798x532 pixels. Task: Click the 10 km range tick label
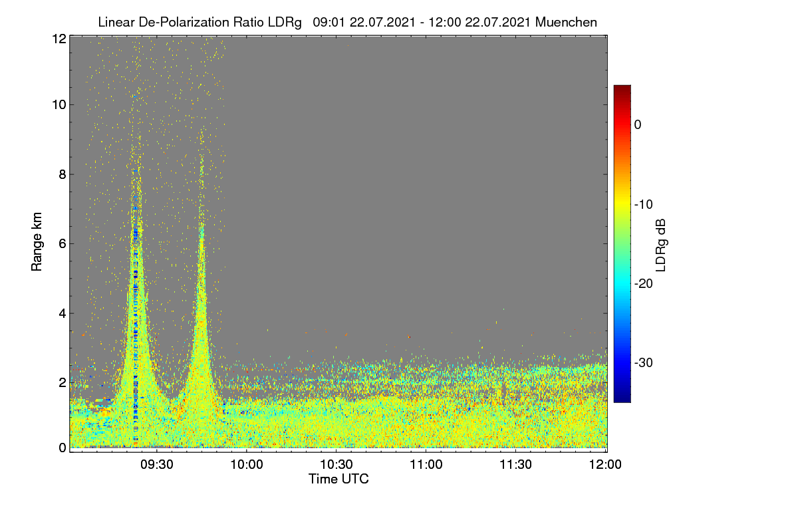[59, 104]
